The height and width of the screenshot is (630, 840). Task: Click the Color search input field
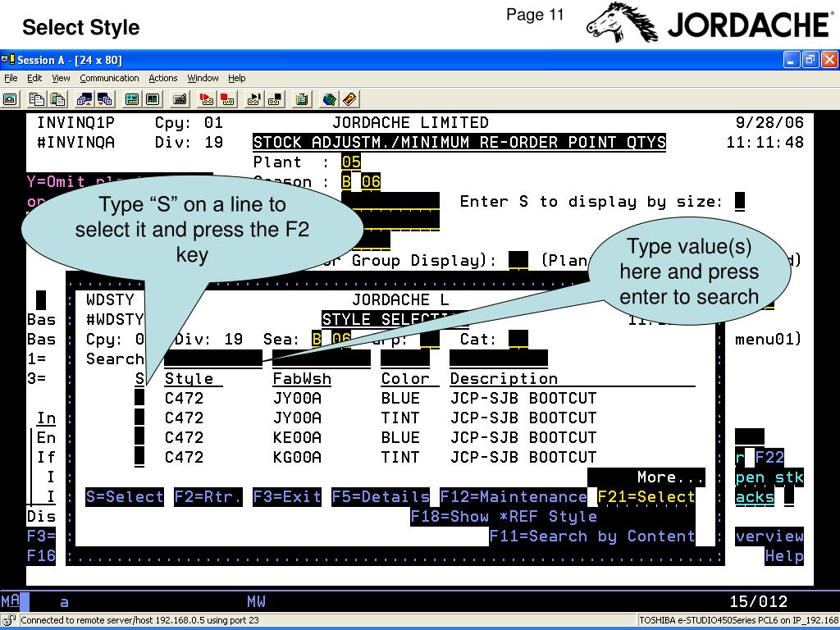click(405, 359)
